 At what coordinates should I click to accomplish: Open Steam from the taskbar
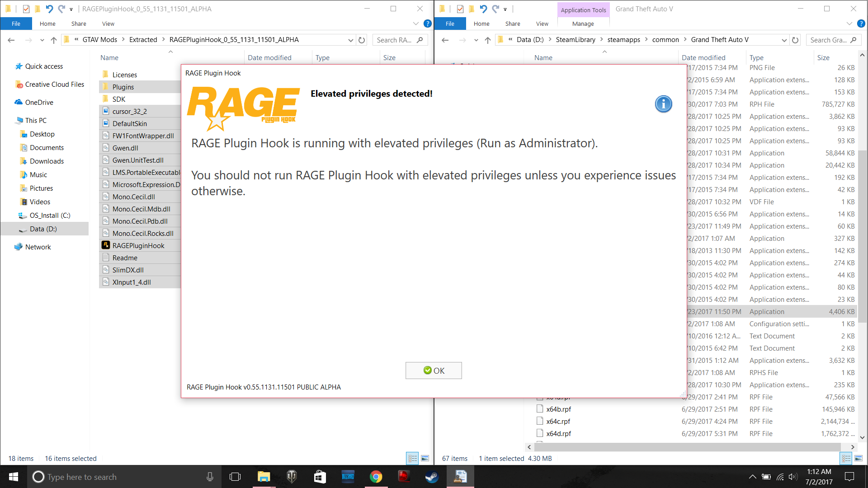pos(431,477)
